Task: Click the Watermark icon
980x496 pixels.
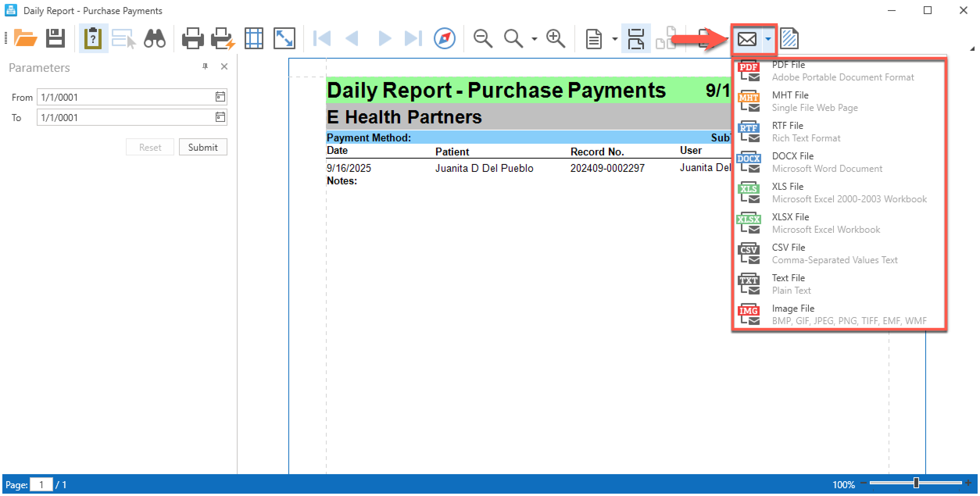Action: tap(789, 38)
